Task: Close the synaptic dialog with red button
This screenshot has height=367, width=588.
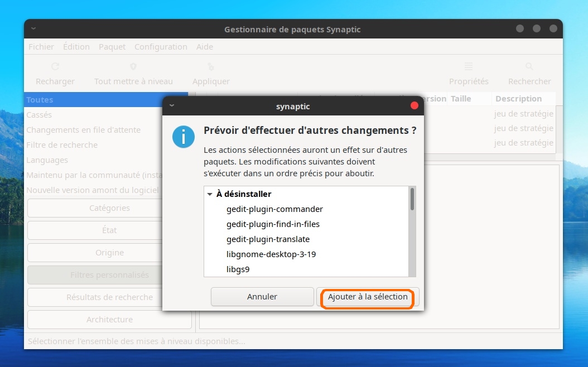Action: tap(415, 105)
